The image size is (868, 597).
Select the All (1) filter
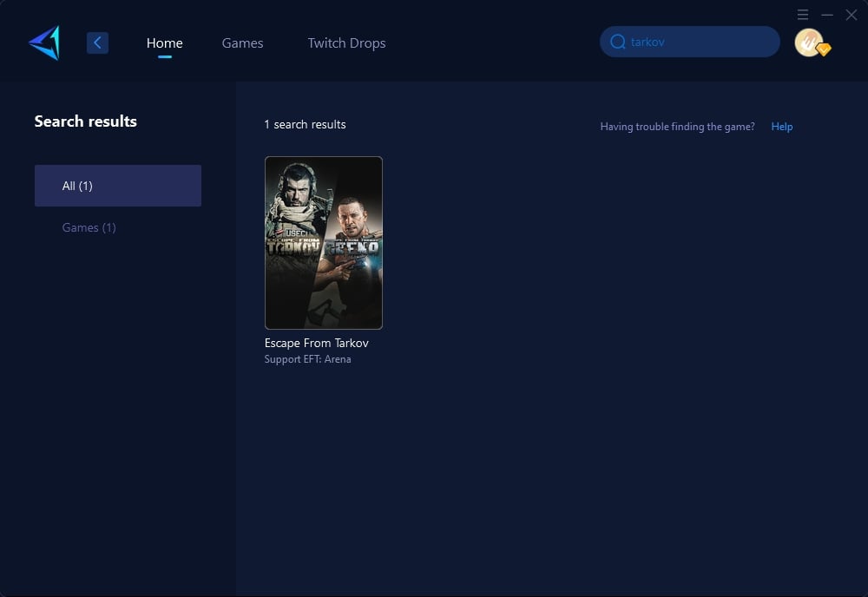coord(118,186)
